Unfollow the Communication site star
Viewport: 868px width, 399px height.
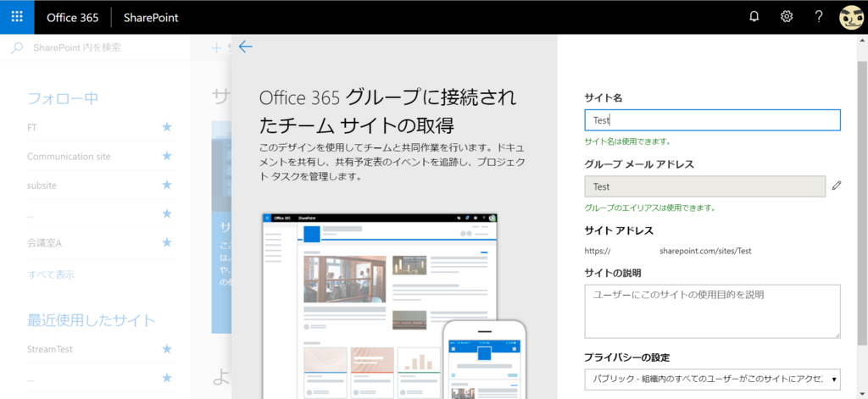(167, 156)
